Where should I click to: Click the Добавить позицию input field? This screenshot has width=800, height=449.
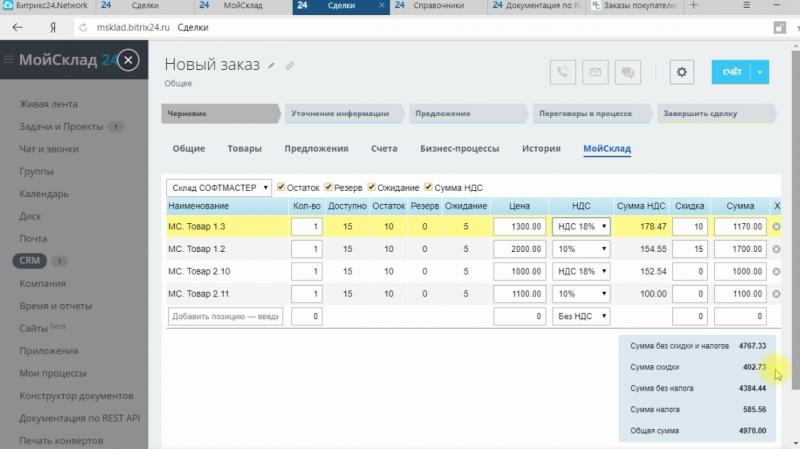coord(226,316)
